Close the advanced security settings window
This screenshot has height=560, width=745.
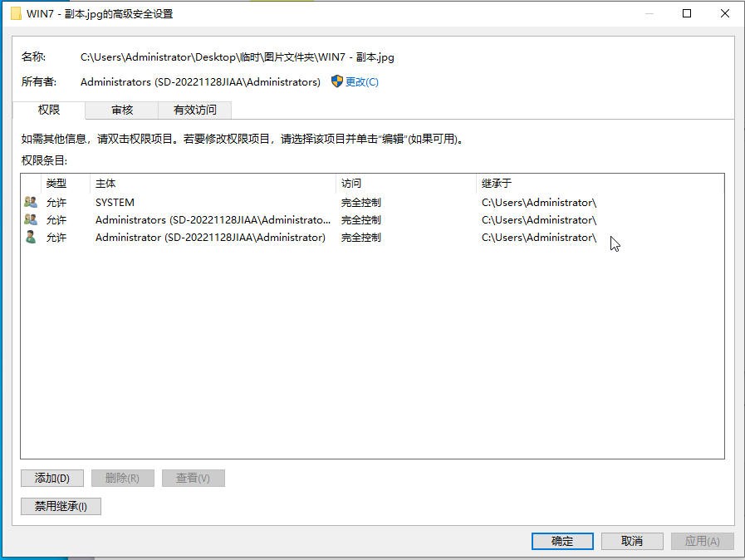(x=724, y=13)
